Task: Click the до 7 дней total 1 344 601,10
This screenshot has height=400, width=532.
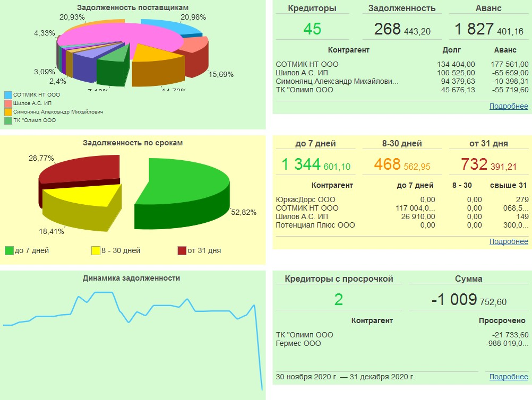Action: (316, 164)
